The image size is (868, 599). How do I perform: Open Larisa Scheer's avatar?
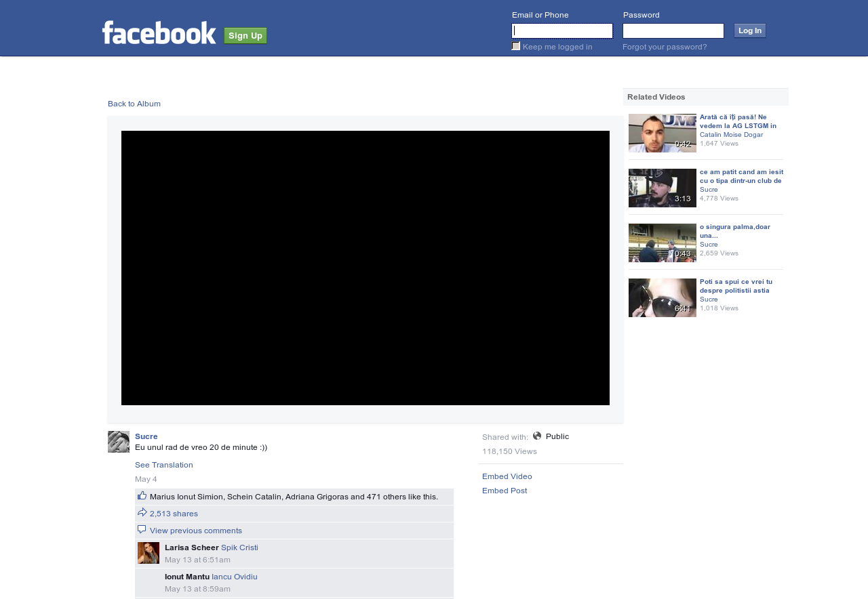point(149,553)
